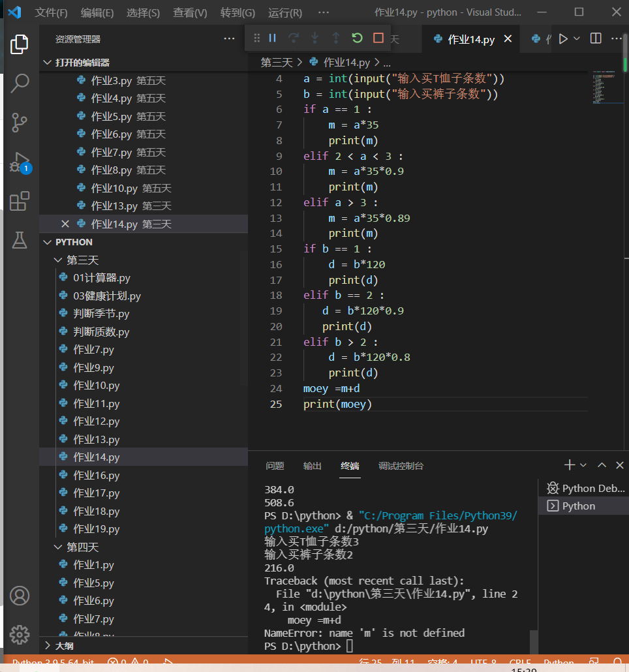Create a new terminal with plus icon
The width and height of the screenshot is (629, 672).
tap(570, 465)
